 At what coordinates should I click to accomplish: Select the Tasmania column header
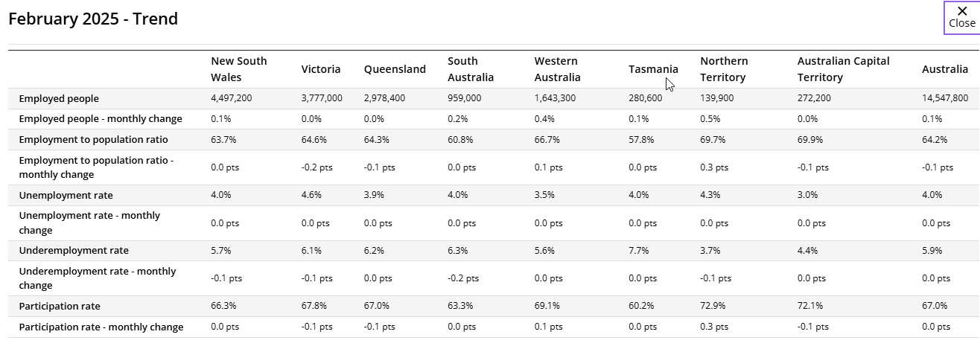653,69
